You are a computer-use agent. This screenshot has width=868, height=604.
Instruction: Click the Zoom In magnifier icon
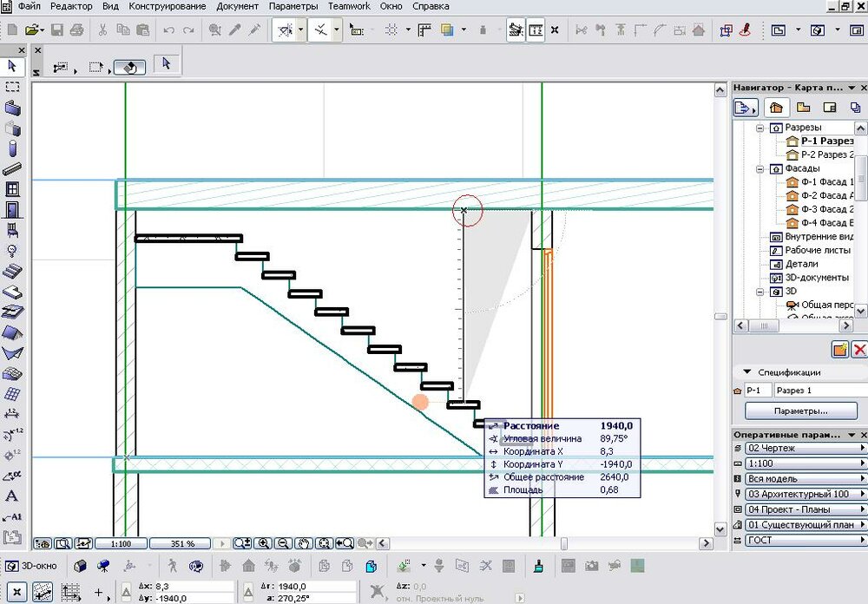coord(263,544)
